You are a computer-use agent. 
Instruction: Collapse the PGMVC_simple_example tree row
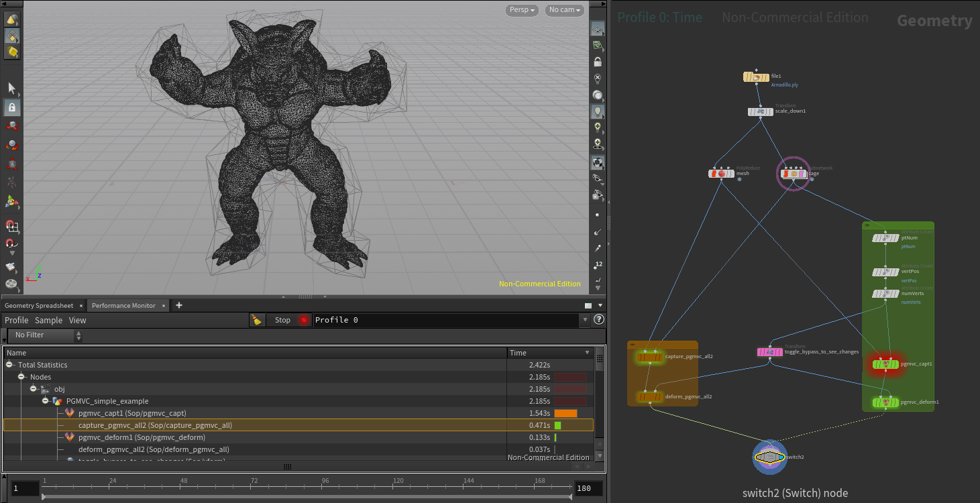(46, 401)
